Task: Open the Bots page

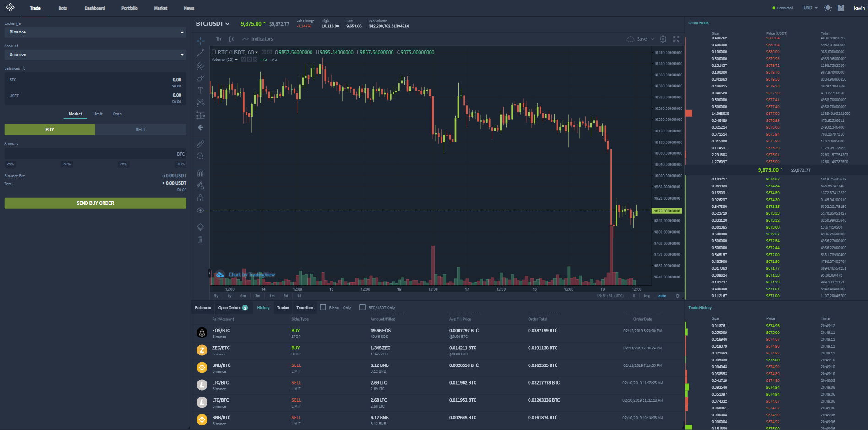Action: point(63,8)
